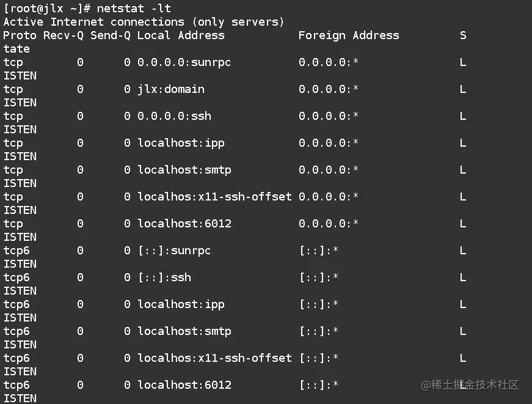Click the Proto column header
Screen dimensions: 532x404
(20, 35)
